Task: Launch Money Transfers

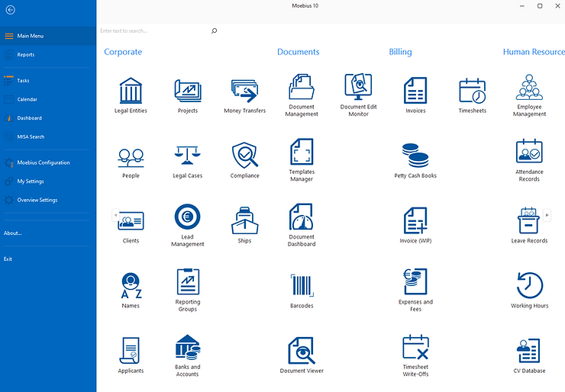Action: [244, 95]
